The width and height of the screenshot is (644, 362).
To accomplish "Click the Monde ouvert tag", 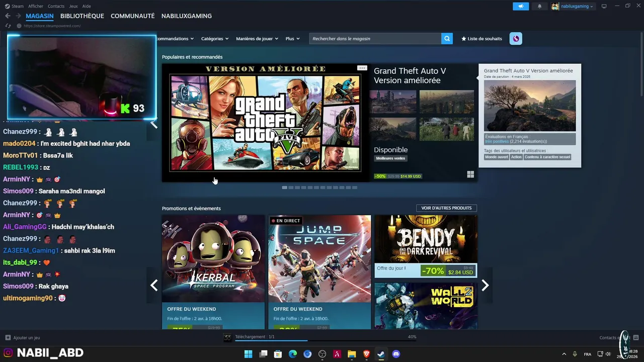I will tap(497, 157).
